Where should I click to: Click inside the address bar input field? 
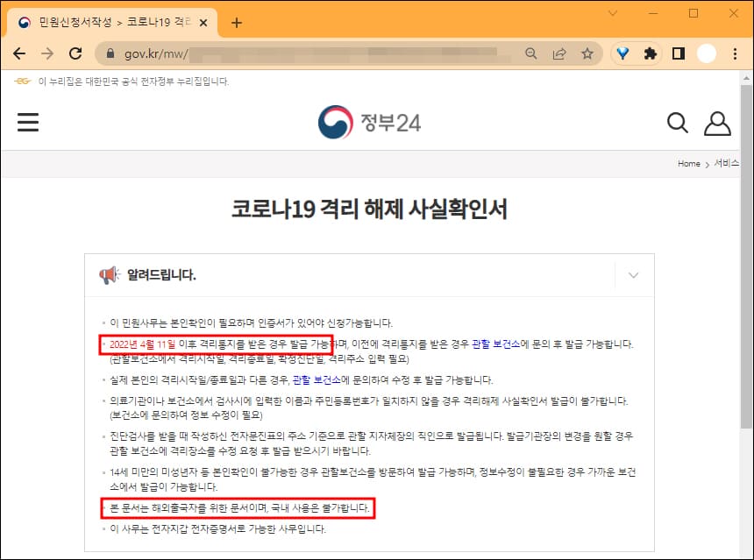click(x=263, y=53)
